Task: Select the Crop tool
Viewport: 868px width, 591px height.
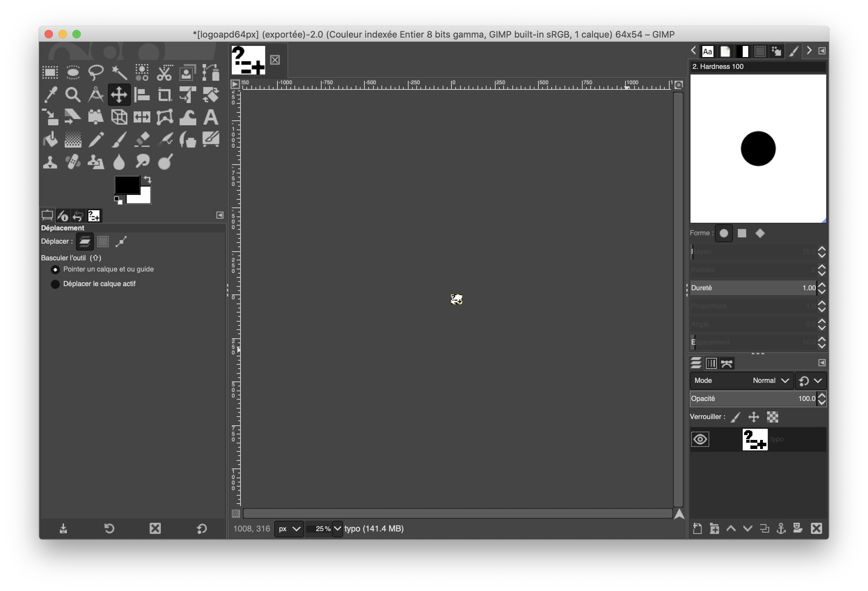Action: (164, 95)
